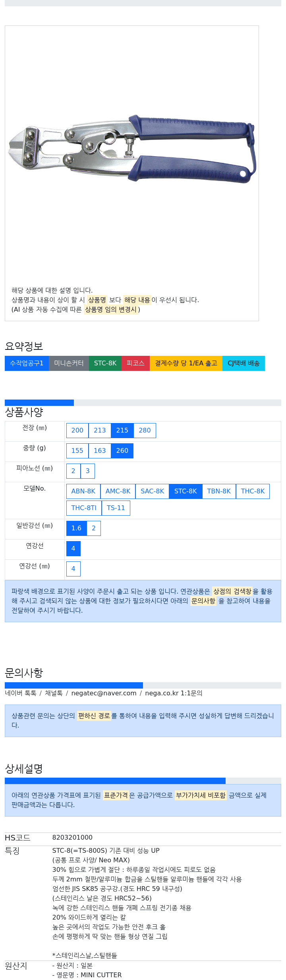This screenshot has width=286, height=980.
Task: Click the negatec@naver.com email contact
Action: pyautogui.click(x=104, y=693)
